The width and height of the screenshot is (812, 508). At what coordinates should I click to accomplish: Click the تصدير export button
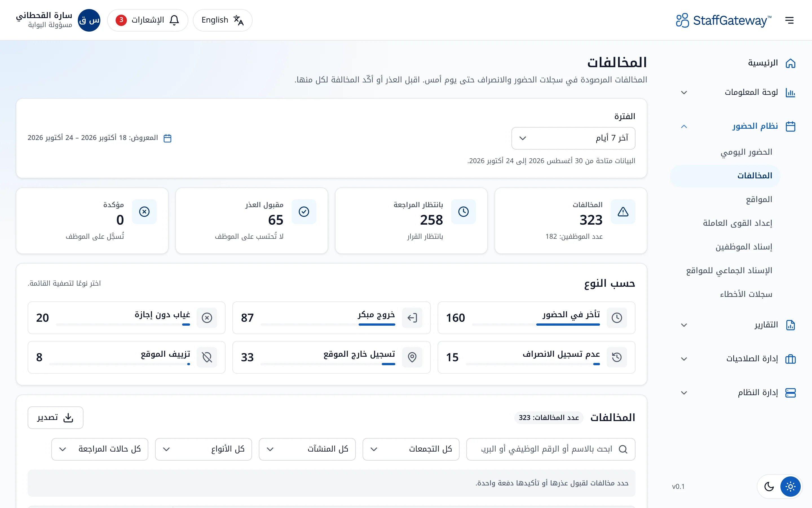(55, 418)
